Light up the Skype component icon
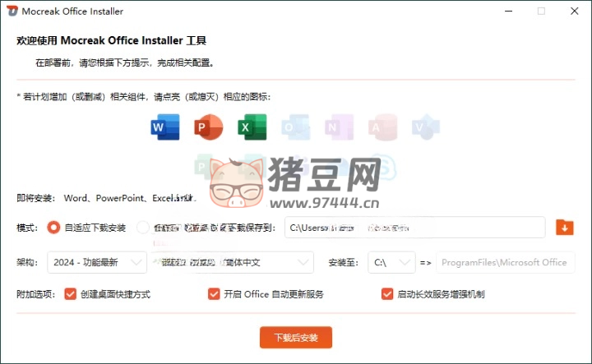 click(384, 166)
